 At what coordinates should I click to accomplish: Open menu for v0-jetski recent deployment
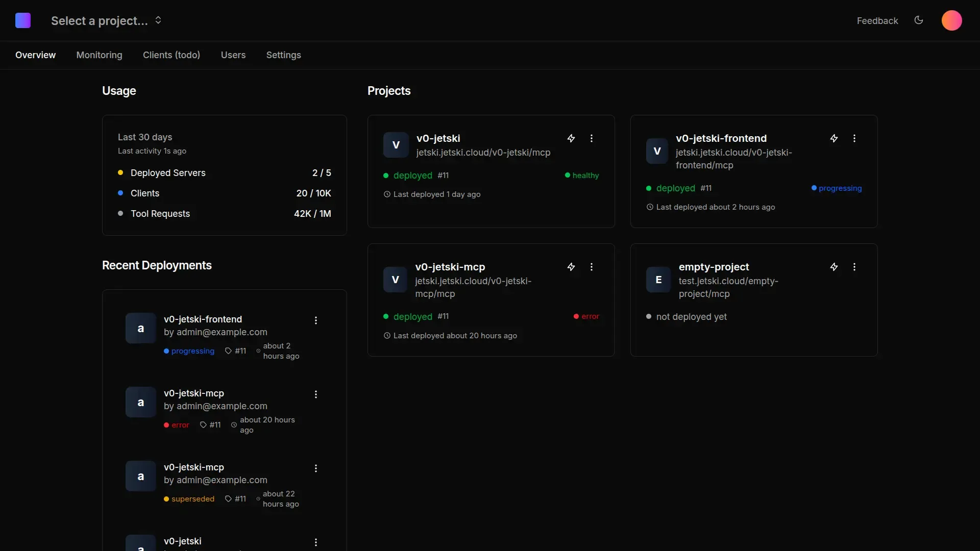pos(316,542)
